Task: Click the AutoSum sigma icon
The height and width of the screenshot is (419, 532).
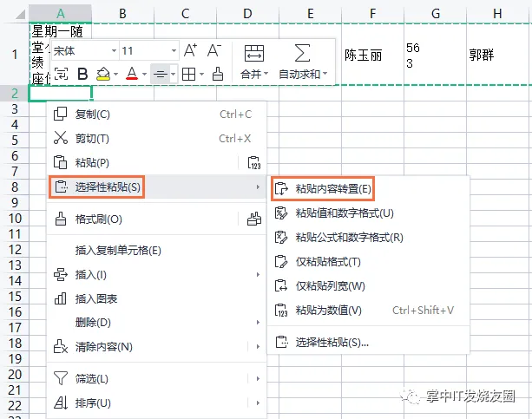Action: point(302,52)
